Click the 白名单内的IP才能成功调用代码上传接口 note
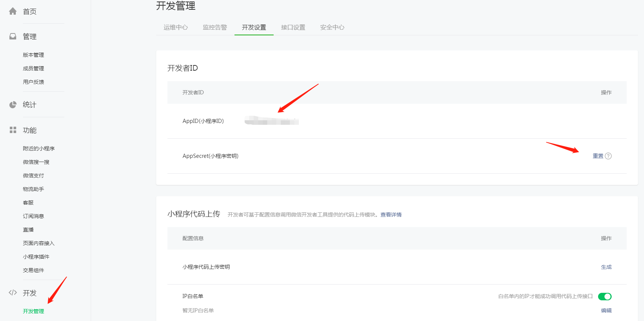 545,296
